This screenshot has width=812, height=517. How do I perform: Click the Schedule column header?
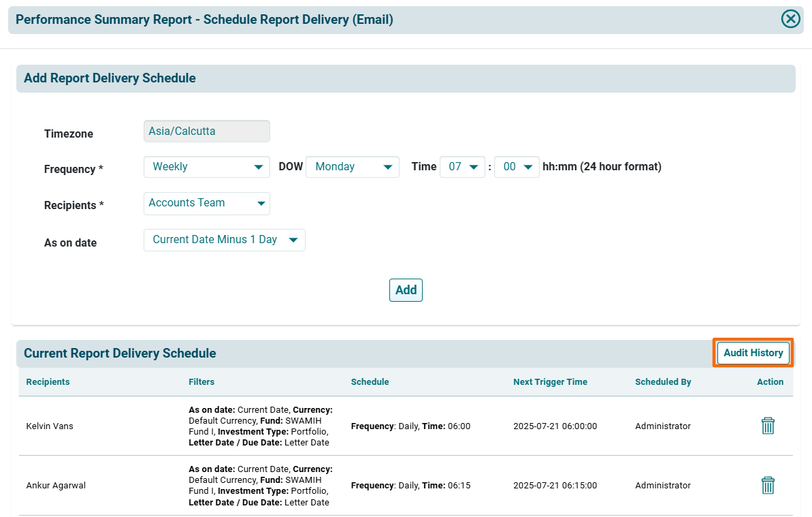pos(370,382)
